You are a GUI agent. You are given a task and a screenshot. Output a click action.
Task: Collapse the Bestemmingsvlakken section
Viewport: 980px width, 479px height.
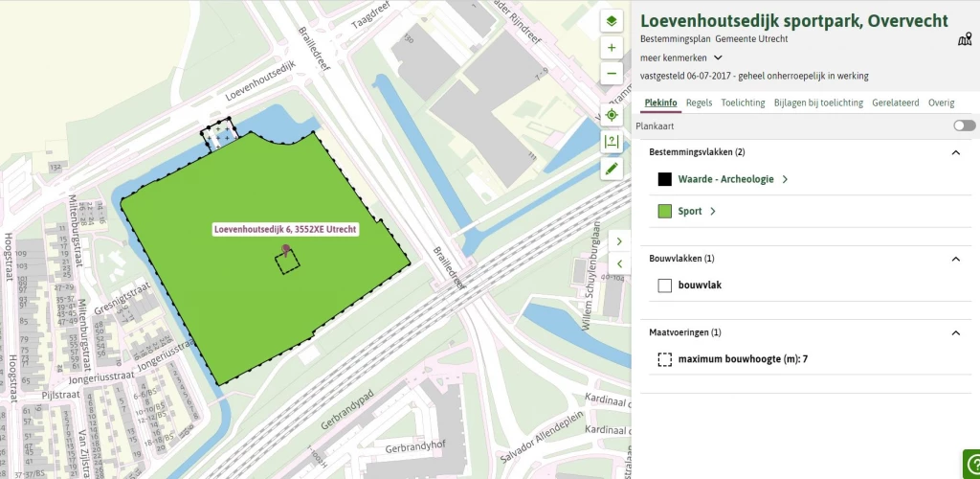pyautogui.click(x=954, y=152)
